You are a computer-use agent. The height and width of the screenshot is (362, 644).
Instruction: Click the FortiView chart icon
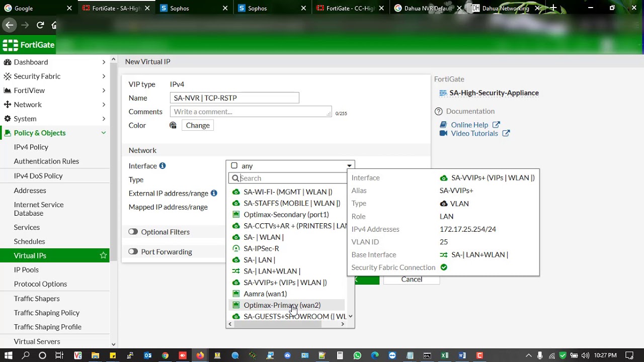pyautogui.click(x=8, y=90)
